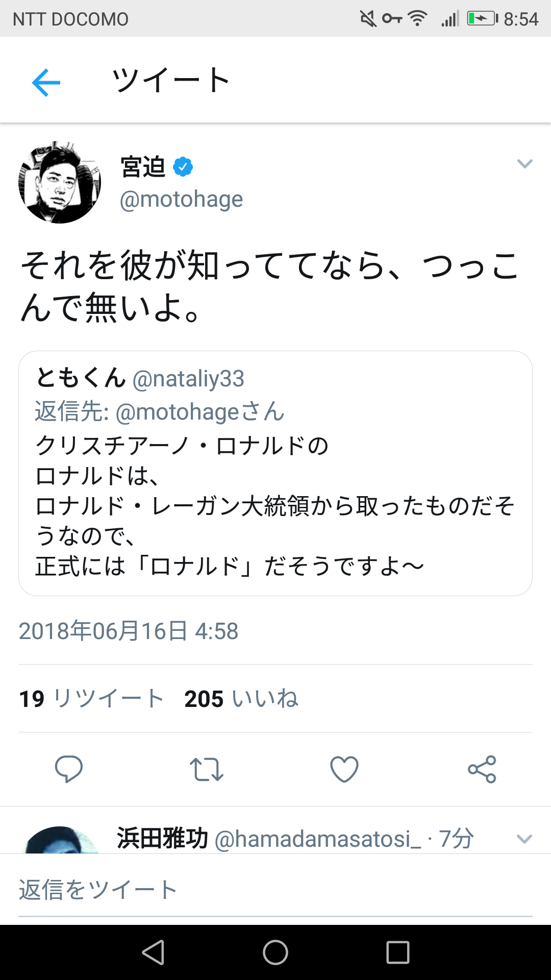Tap the Android back navigation triangle
The image size is (551, 980).
click(x=153, y=952)
